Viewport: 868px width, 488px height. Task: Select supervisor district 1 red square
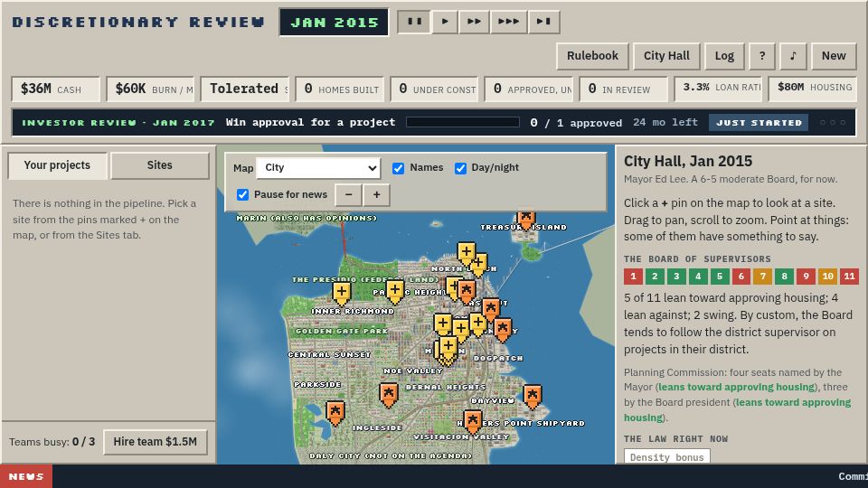click(633, 277)
